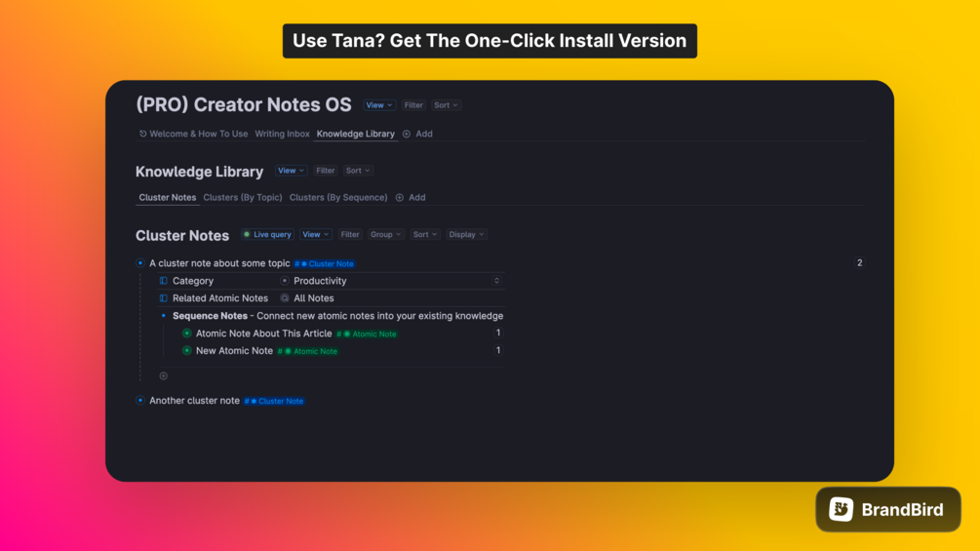Click count 1 beside Atomic Note About This Article

point(498,333)
